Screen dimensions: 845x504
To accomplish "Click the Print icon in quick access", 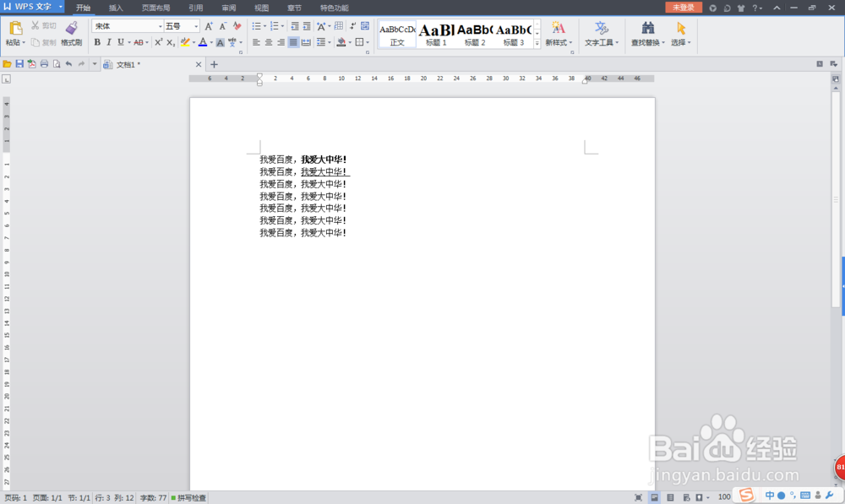I will click(x=44, y=64).
